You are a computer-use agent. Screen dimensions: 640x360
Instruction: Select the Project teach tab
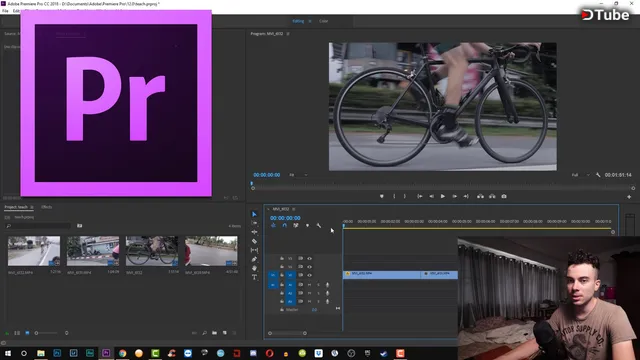[x=16, y=207]
